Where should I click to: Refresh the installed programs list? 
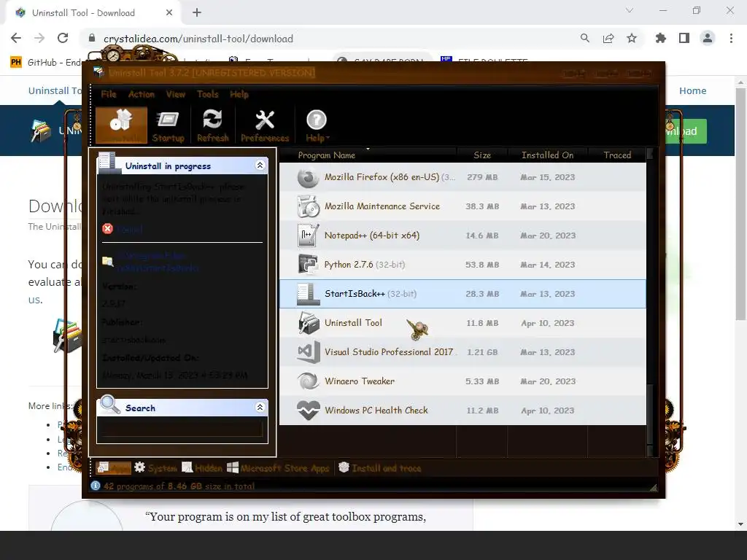212,125
